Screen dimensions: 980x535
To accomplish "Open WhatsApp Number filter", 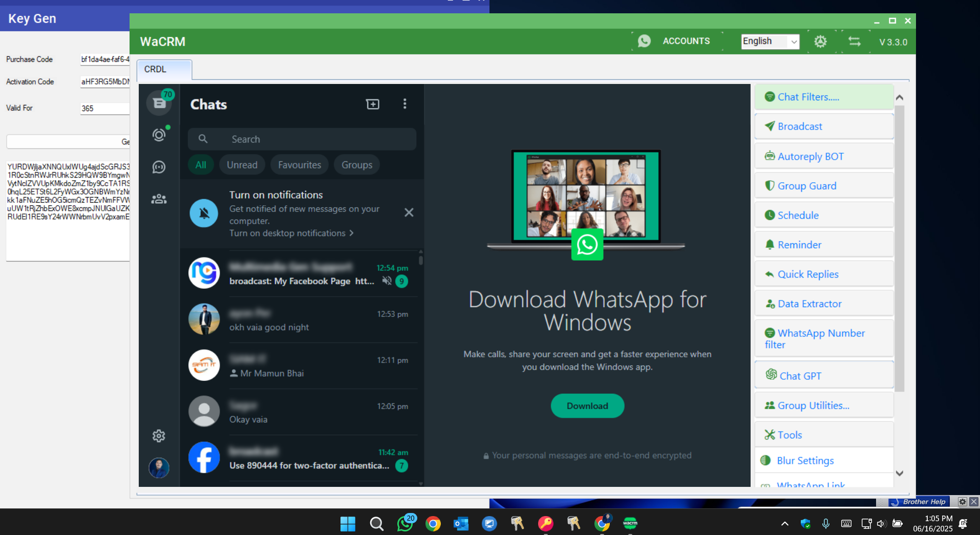I will [824, 338].
